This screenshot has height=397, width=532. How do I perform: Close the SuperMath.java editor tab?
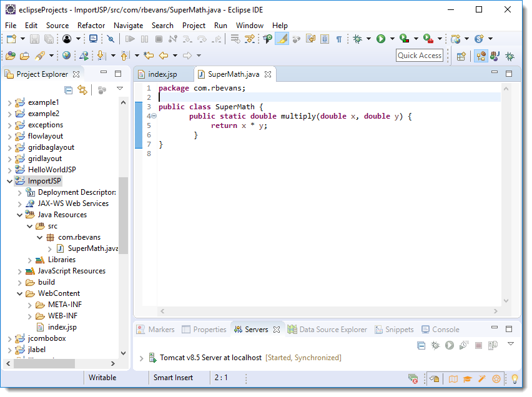point(268,74)
